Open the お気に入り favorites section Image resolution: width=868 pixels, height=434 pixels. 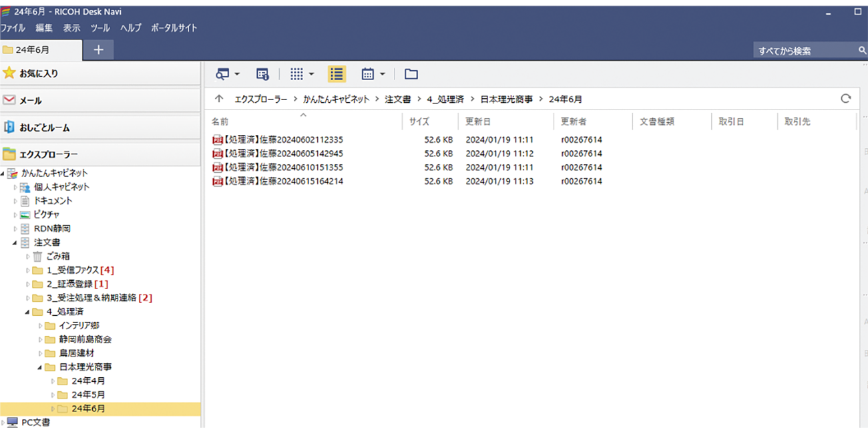tap(40, 73)
